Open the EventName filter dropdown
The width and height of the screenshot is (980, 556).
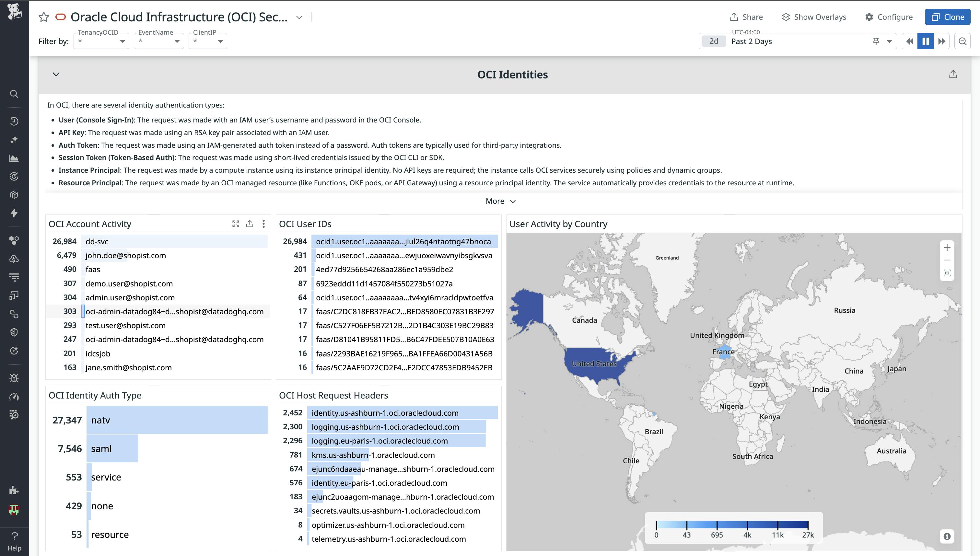177,41
